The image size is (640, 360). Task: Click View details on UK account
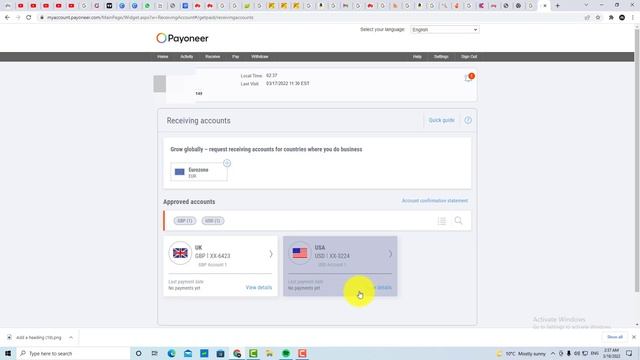259,287
